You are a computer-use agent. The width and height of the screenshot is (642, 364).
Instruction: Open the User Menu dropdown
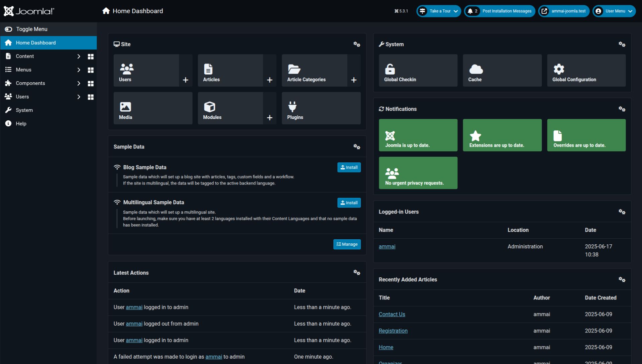(614, 11)
